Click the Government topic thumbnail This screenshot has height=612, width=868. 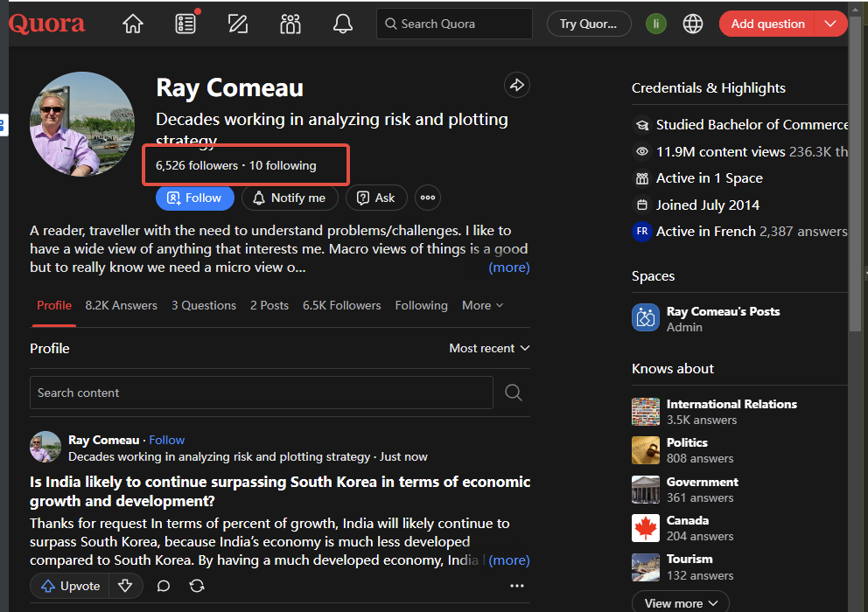(646, 489)
